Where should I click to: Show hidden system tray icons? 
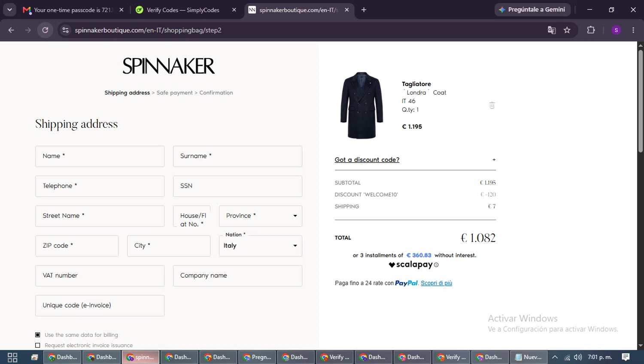pyautogui.click(x=555, y=357)
